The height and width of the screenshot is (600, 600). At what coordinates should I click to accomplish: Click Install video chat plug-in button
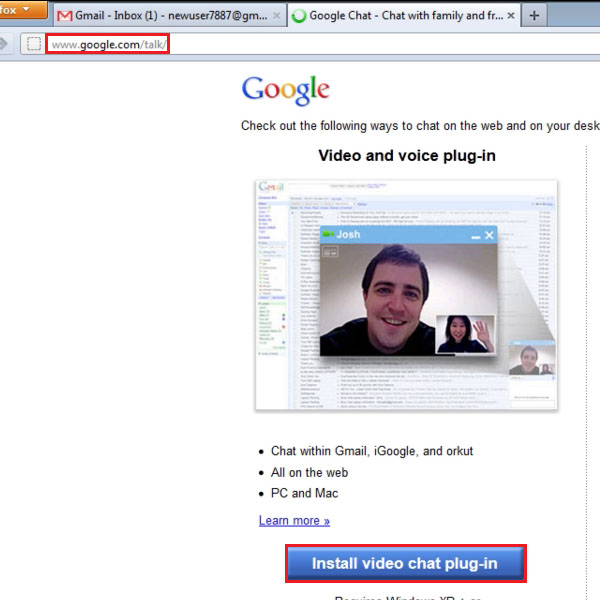(x=406, y=563)
